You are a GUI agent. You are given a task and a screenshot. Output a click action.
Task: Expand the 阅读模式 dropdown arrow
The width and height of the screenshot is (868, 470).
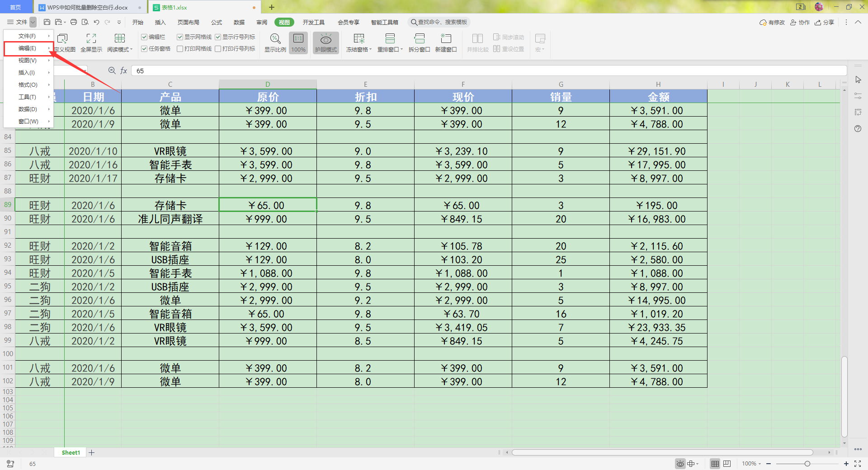click(x=131, y=50)
